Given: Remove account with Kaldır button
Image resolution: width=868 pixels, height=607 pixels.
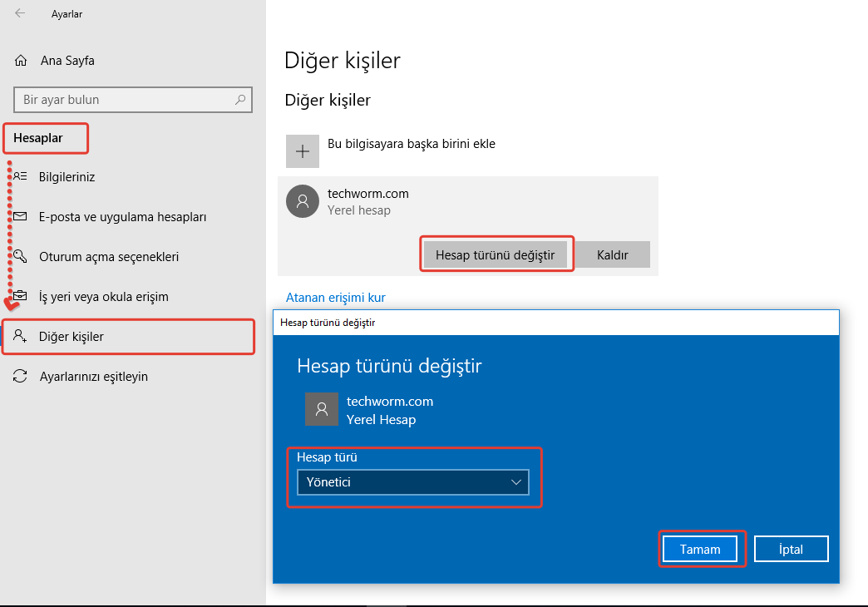Looking at the screenshot, I should 612,254.
